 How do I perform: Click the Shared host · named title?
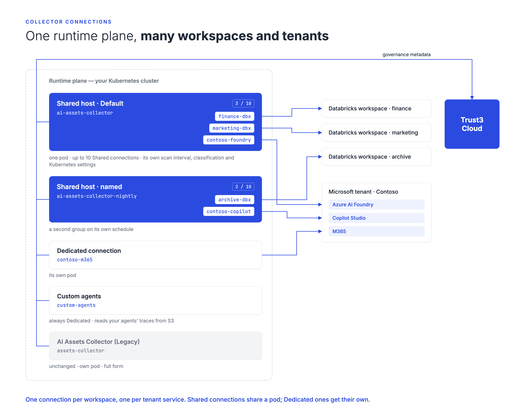coord(89,187)
